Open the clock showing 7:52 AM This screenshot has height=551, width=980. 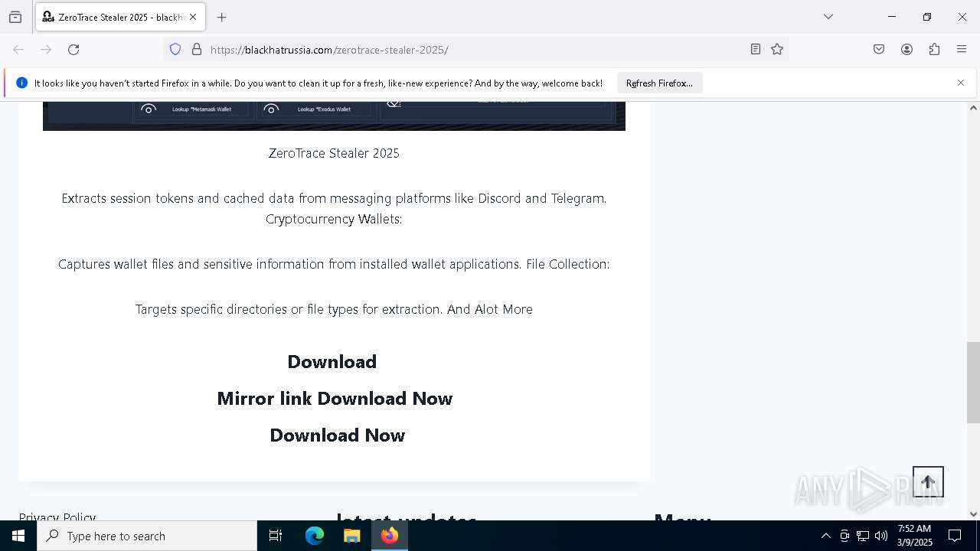914,536
